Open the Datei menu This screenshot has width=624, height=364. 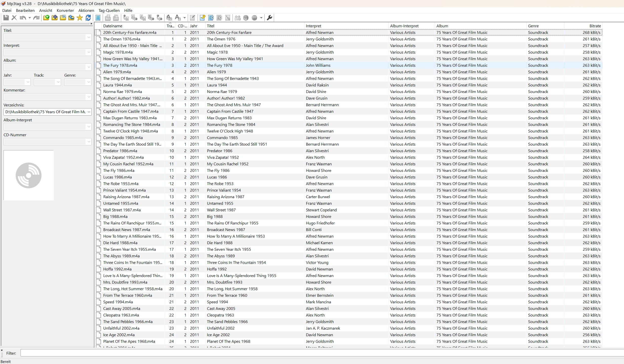click(7, 10)
